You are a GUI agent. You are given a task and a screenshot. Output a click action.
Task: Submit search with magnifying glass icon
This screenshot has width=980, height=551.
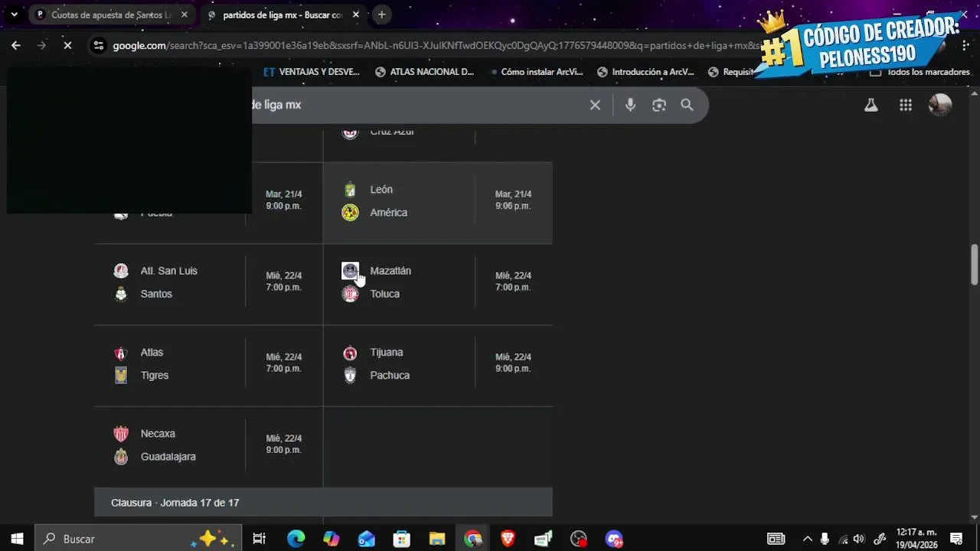[687, 105]
